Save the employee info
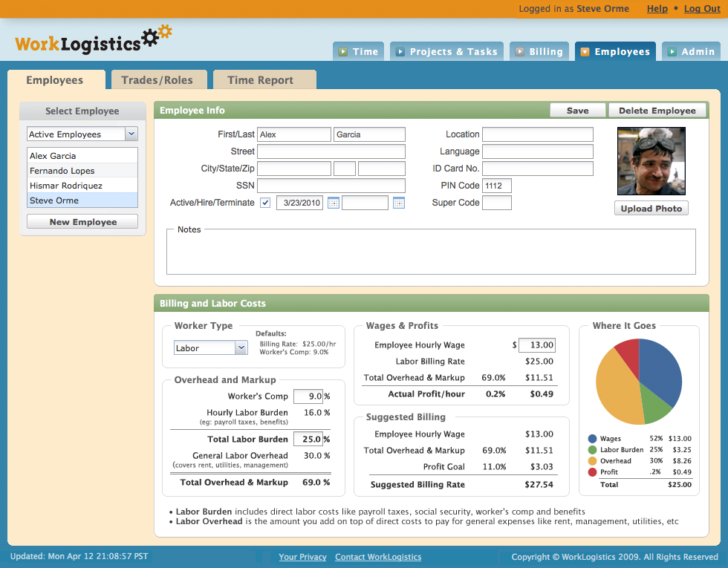The image size is (728, 568). pos(577,110)
